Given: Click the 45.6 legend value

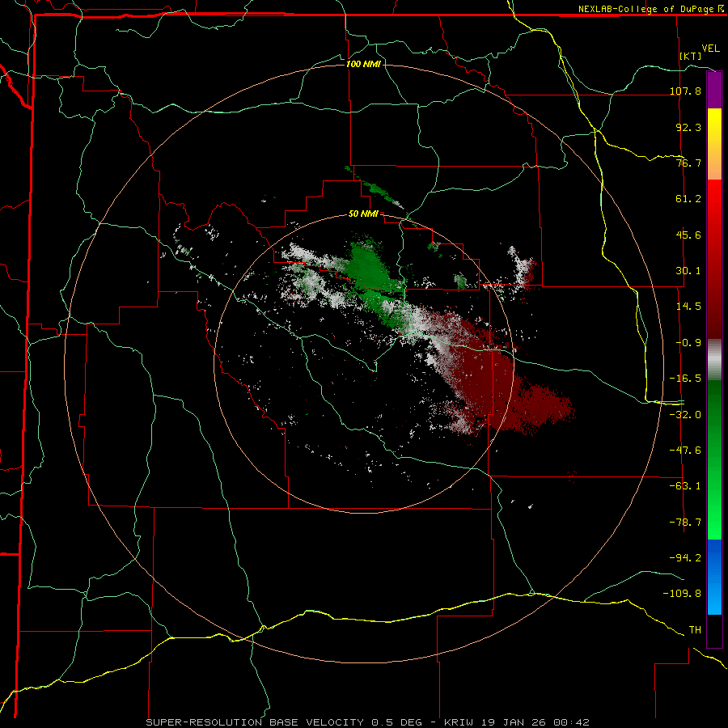Looking at the screenshot, I should pyautogui.click(x=688, y=235).
